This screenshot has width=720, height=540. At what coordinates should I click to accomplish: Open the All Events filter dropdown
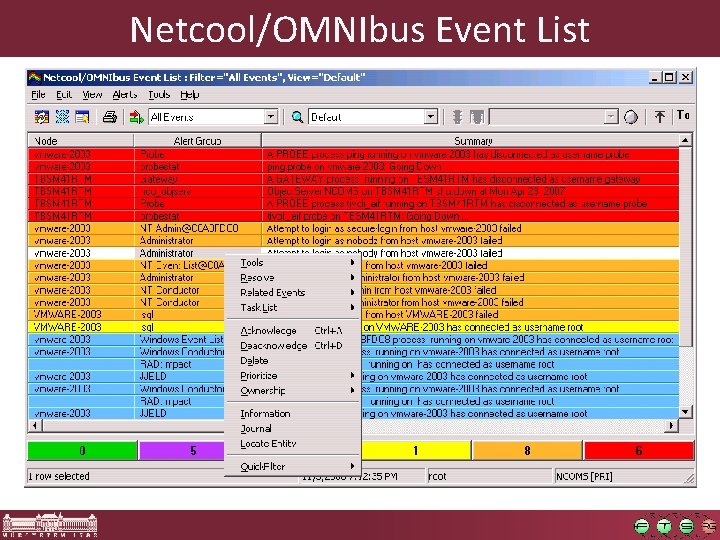(271, 117)
